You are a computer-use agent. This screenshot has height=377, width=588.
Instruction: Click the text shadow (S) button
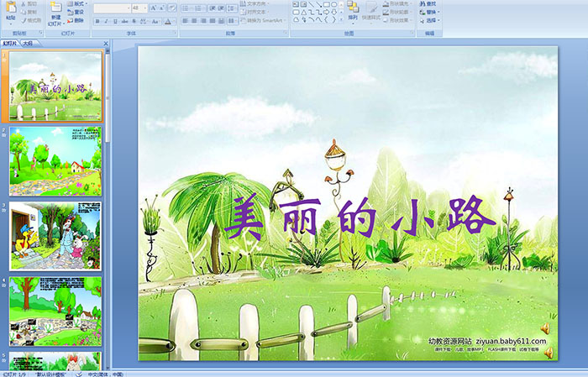tap(134, 21)
